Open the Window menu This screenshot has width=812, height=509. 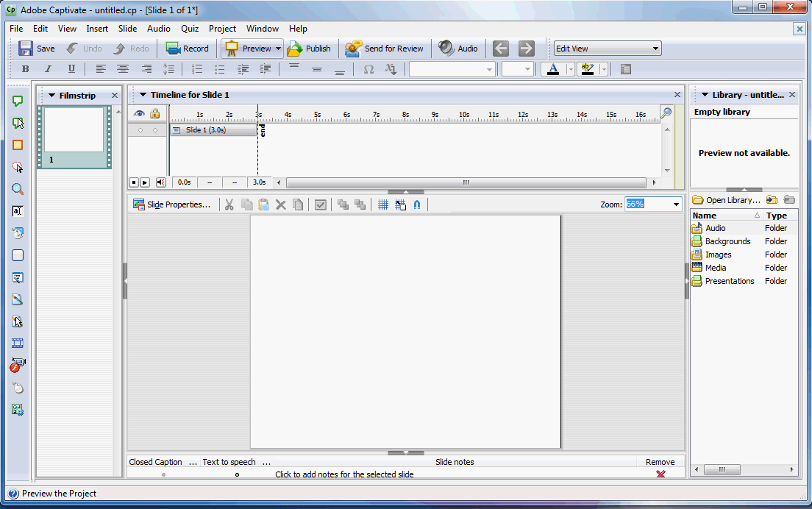click(263, 29)
